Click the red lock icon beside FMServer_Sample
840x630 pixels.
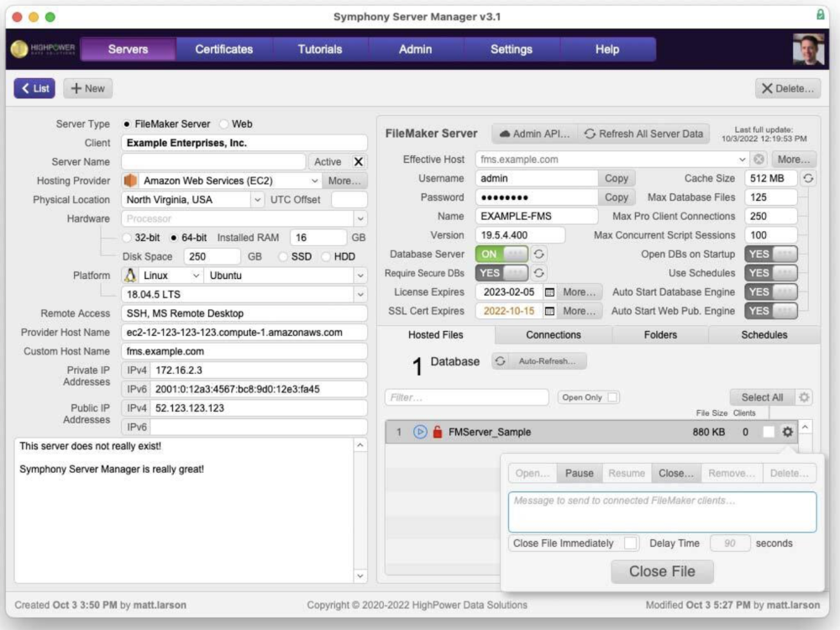(x=437, y=432)
